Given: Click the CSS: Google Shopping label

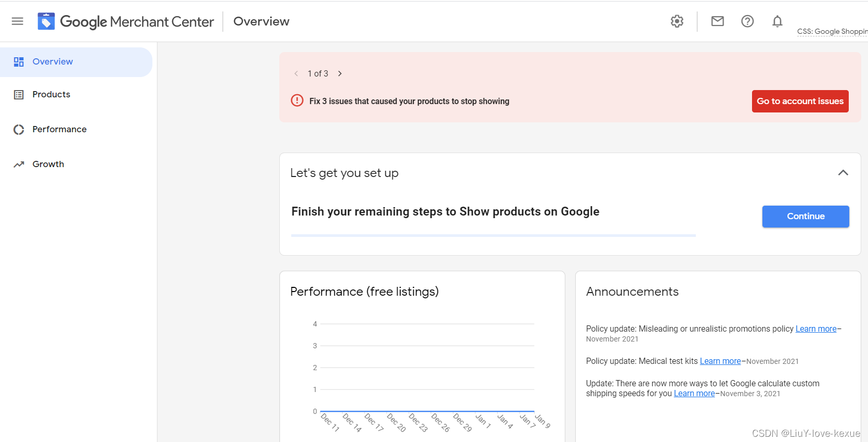Looking at the screenshot, I should (x=832, y=32).
